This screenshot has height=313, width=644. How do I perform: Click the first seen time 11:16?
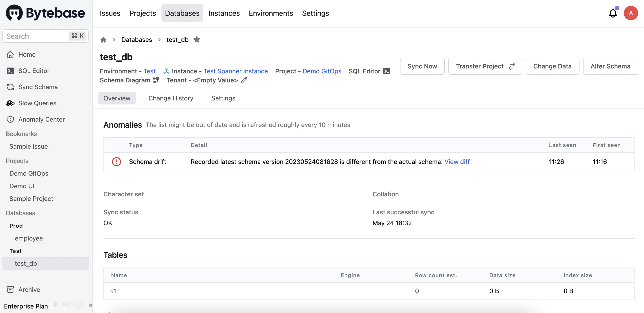599,161
